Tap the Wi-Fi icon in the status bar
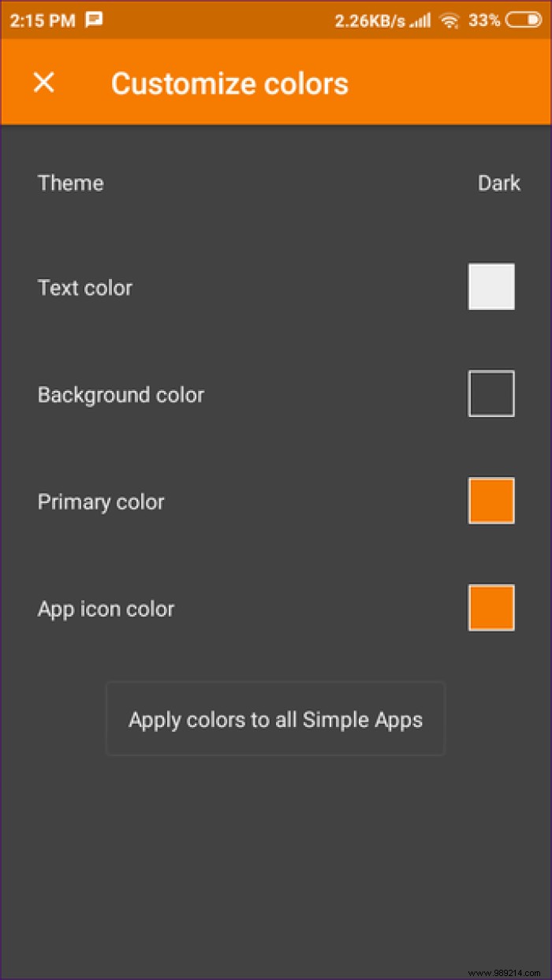 pyautogui.click(x=449, y=20)
